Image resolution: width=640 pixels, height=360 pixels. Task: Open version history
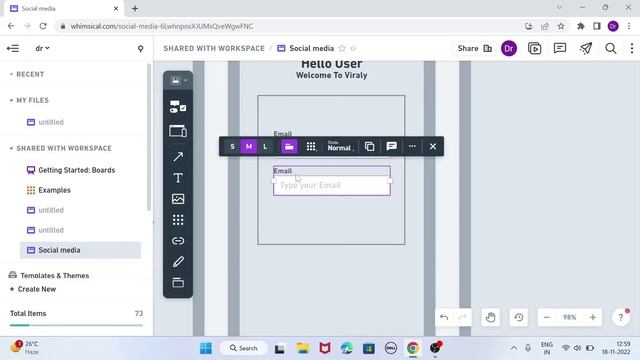click(519, 318)
